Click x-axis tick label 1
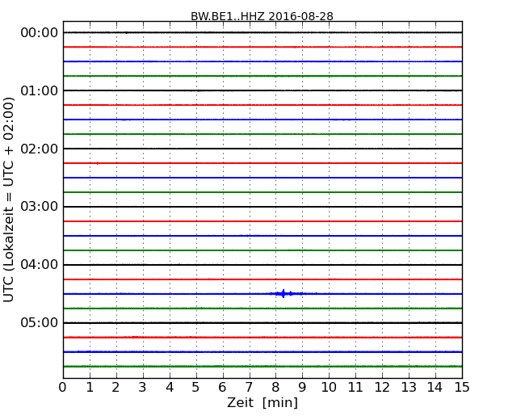The width and height of the screenshot is (525, 420). pyautogui.click(x=90, y=388)
